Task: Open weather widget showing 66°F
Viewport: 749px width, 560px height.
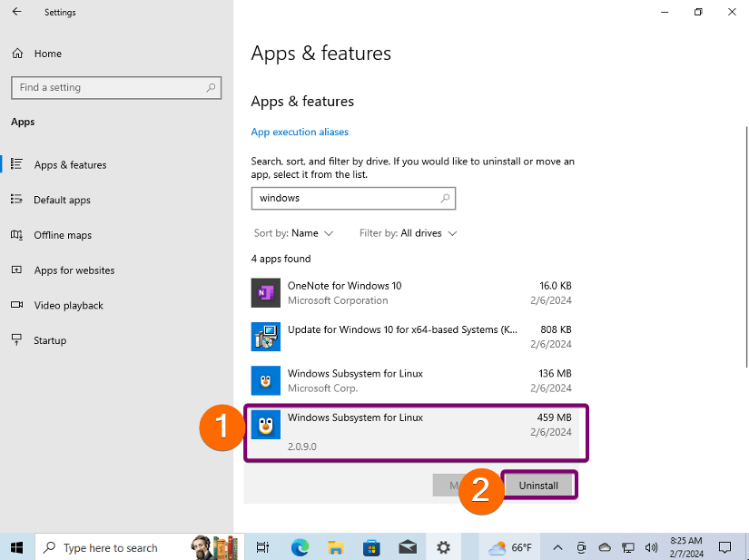Action: (x=509, y=547)
